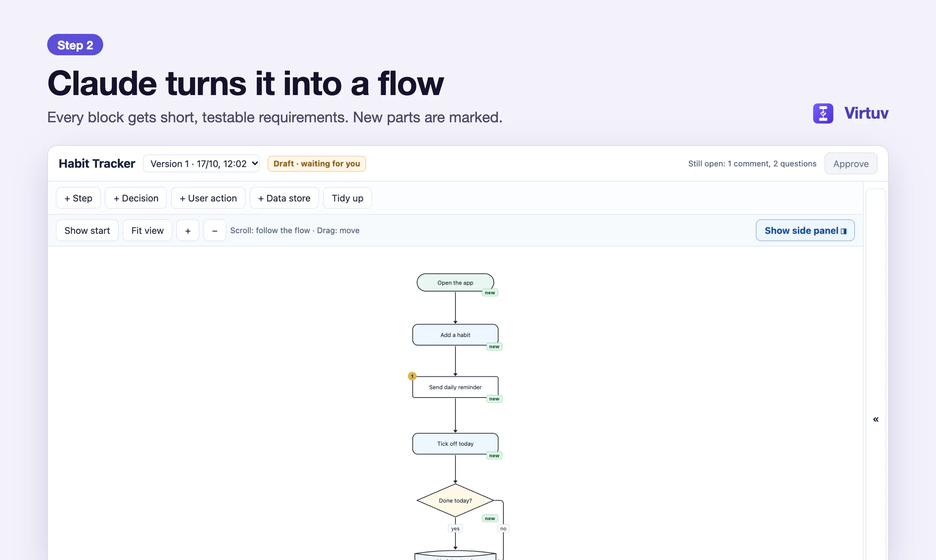Add a new Step block
Viewport: 936px width, 560px height.
[x=78, y=198]
